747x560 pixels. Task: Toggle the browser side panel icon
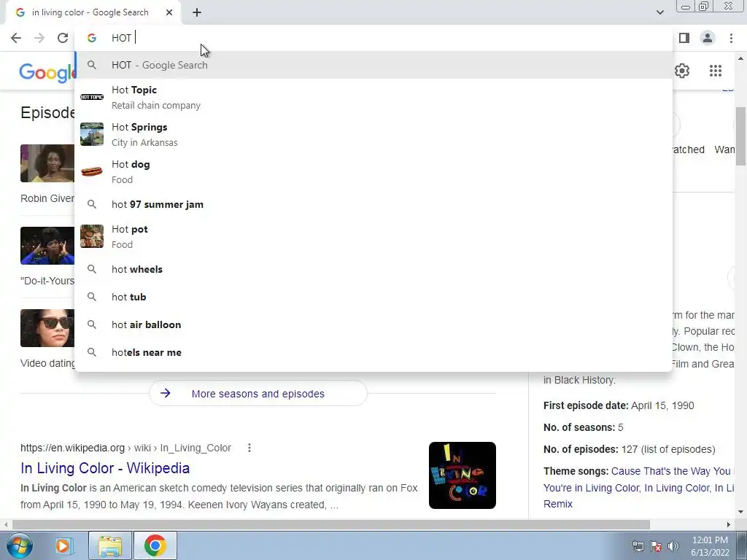click(684, 38)
